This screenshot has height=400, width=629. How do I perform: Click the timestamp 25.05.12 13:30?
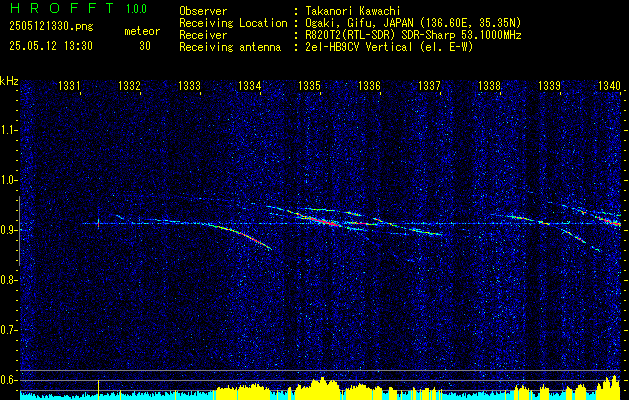(51, 46)
